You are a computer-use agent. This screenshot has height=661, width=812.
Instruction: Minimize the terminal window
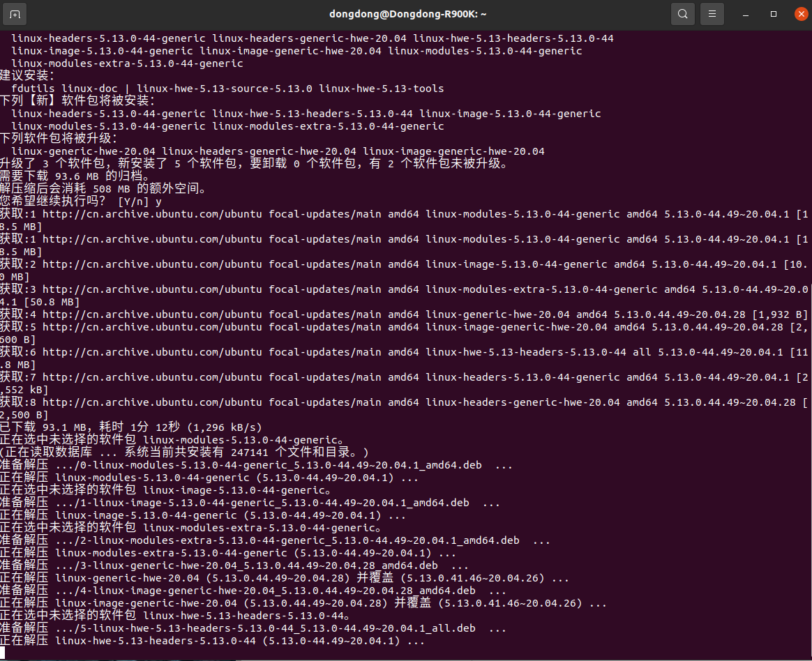click(x=744, y=14)
